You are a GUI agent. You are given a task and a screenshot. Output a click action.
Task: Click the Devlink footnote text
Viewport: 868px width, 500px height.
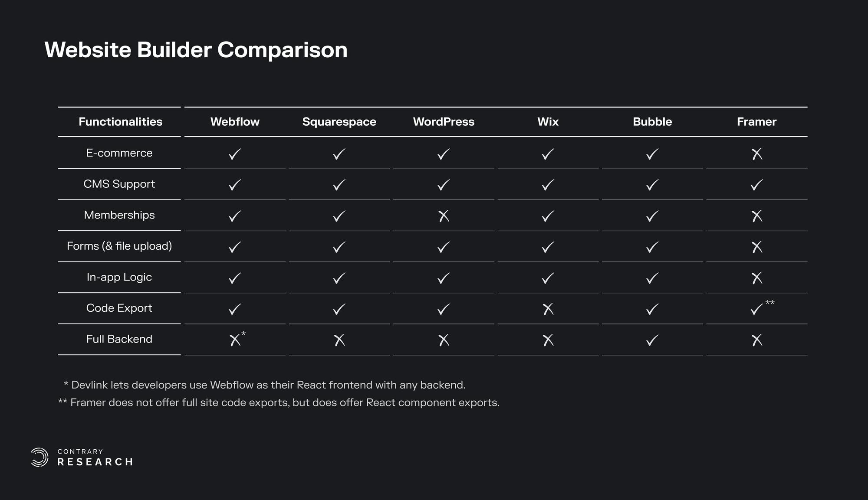[x=268, y=385]
